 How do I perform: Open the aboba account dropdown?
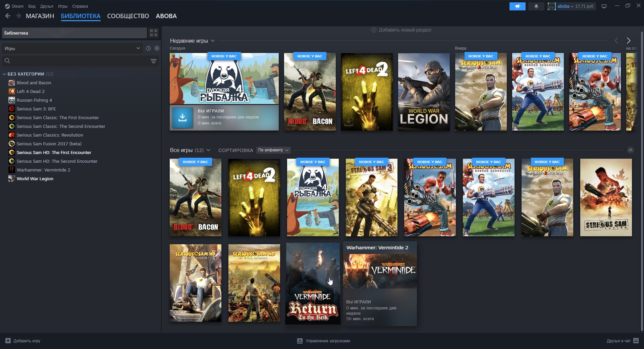(566, 6)
